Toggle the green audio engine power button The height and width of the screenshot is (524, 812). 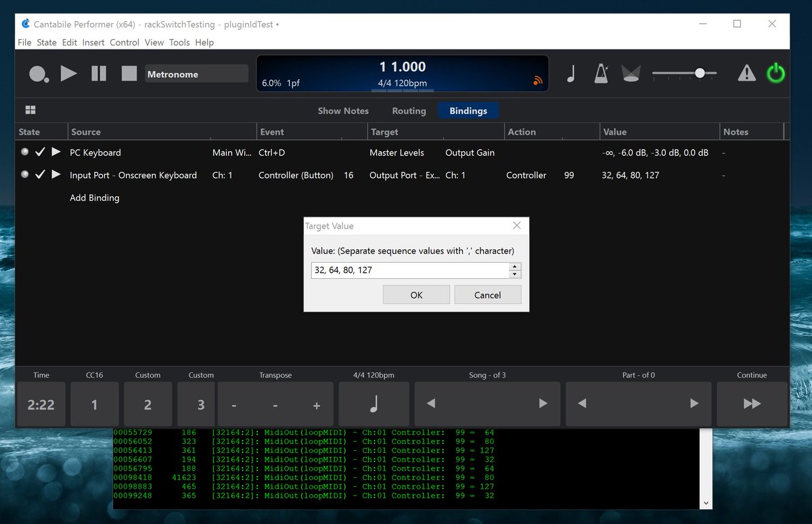(x=775, y=73)
